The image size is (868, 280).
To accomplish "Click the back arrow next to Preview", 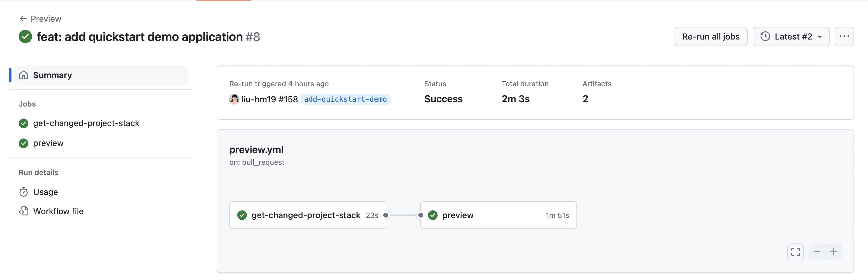I will (x=23, y=18).
